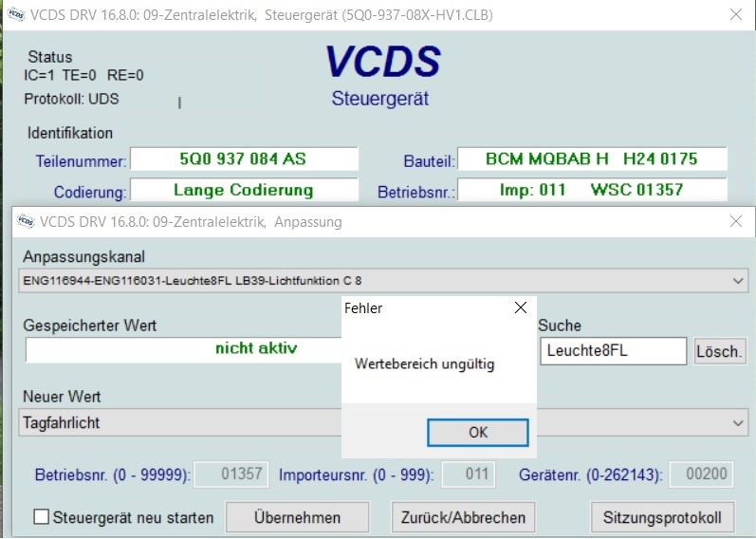This screenshot has width=756, height=539.
Task: Click Codierung field 'Lange Codierung'
Action: pos(244,190)
